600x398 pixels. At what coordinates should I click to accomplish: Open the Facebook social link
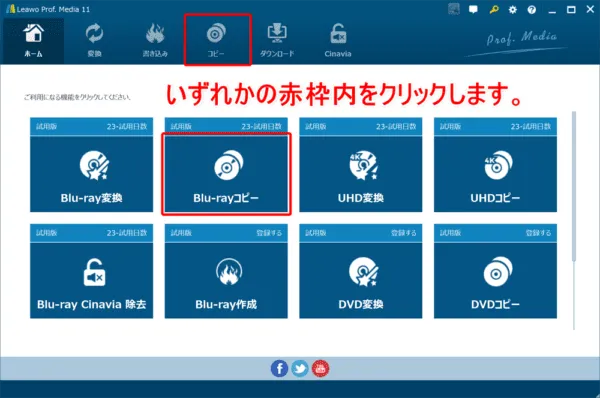[x=279, y=369]
